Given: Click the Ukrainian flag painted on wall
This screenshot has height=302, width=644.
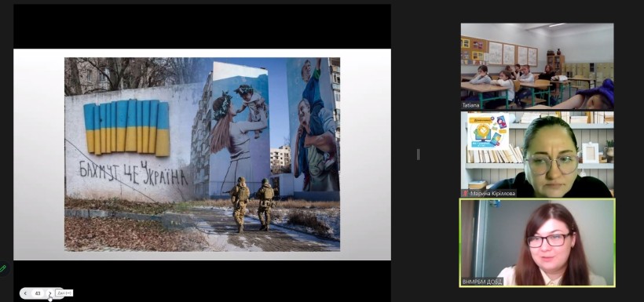Looking at the screenshot, I should [x=127, y=128].
